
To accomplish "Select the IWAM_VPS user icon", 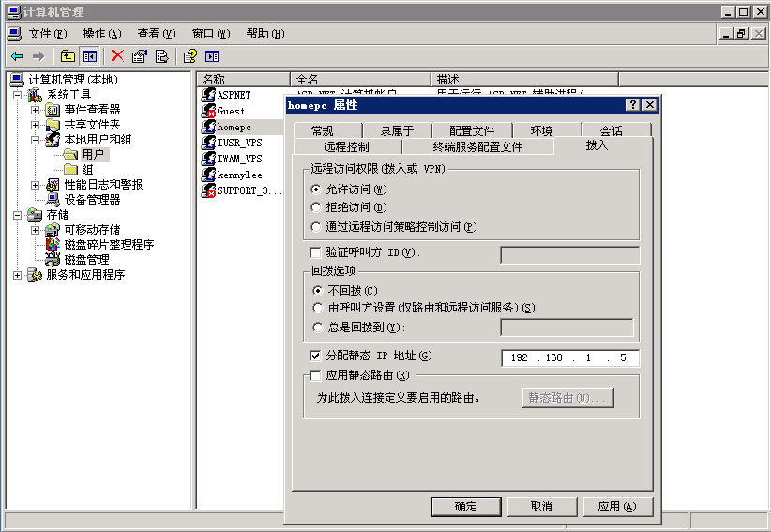I will [208, 159].
